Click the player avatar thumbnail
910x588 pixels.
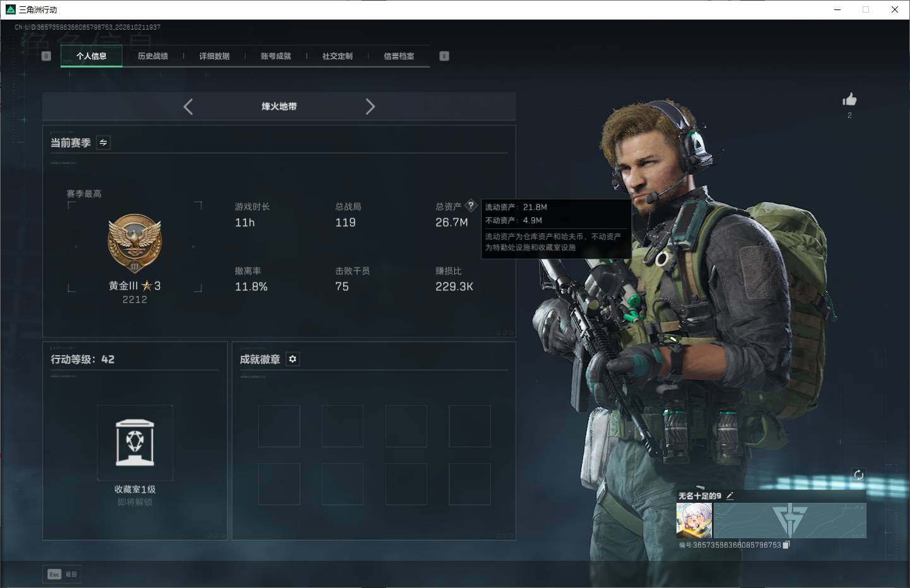(694, 520)
